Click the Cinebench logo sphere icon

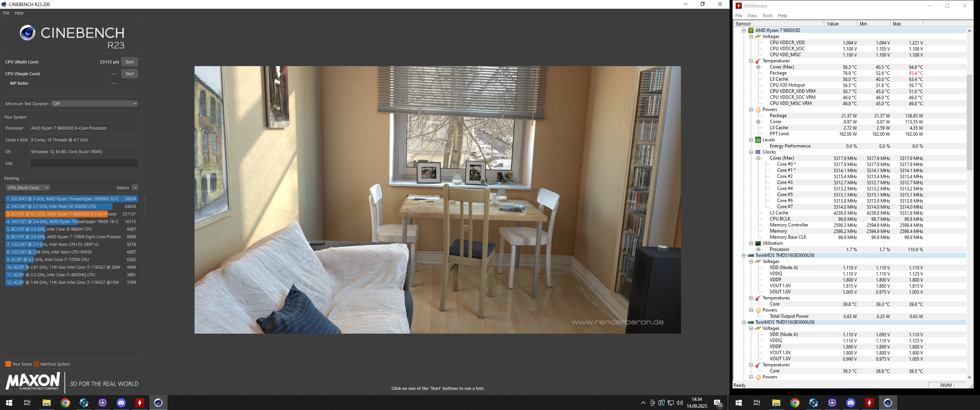(x=27, y=33)
